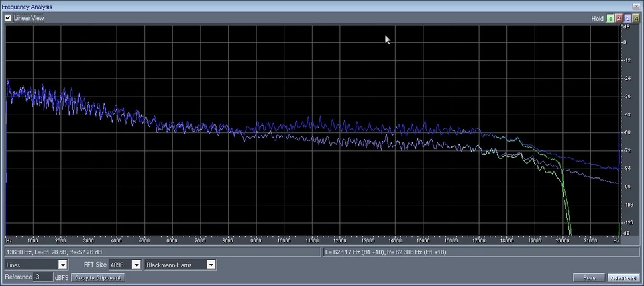The height and width of the screenshot is (286, 644).
Task: Click the -60 dB scale label
Action: [x=627, y=132]
